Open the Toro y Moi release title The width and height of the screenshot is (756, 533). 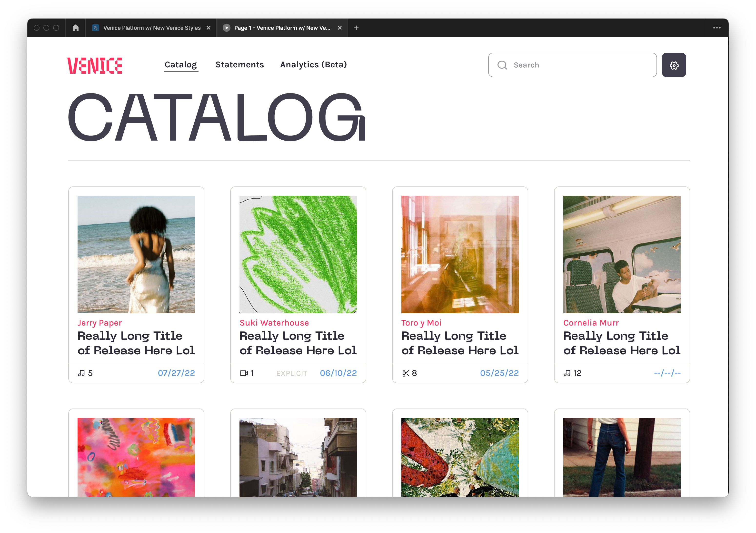pyautogui.click(x=460, y=343)
